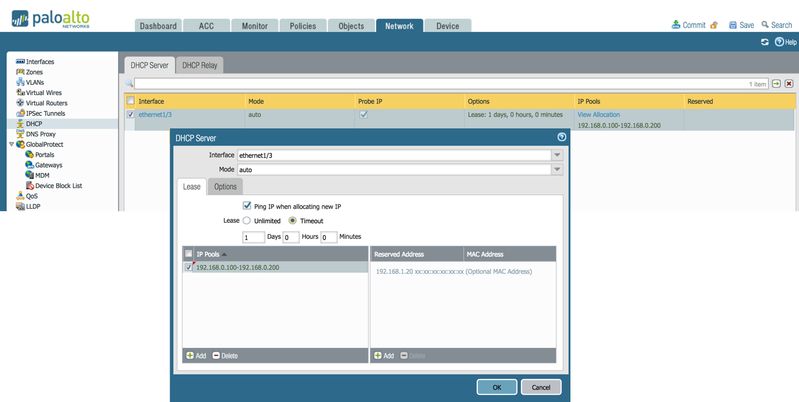
Task: Select the Lease tab in dialog
Action: point(192,186)
